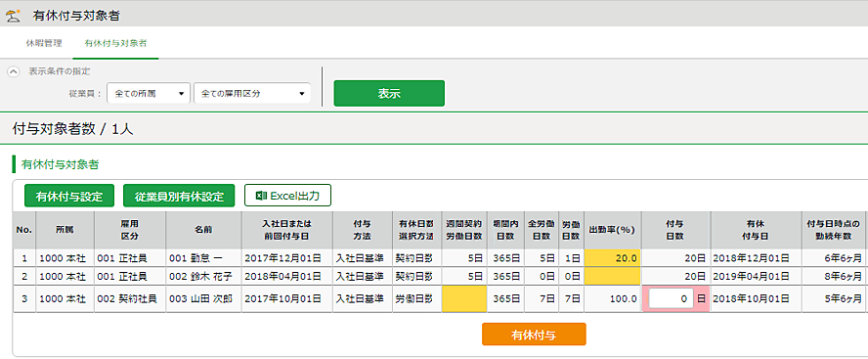Click the 期間内日数 column header

(x=506, y=231)
